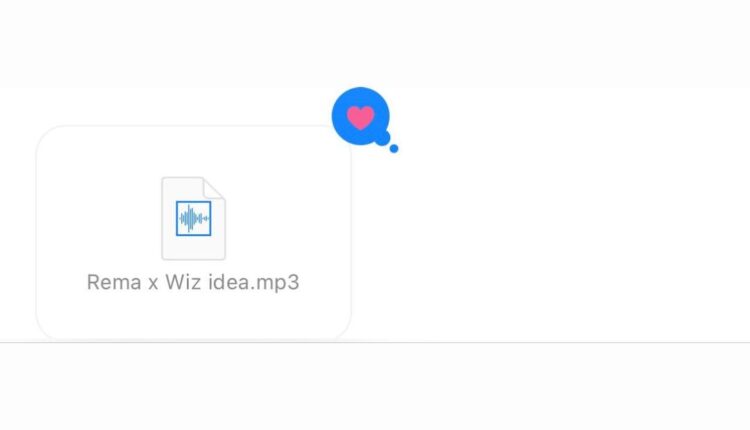Click the empty header area above message
Image resolution: width=750 pixels, height=430 pixels.
[375, 43]
